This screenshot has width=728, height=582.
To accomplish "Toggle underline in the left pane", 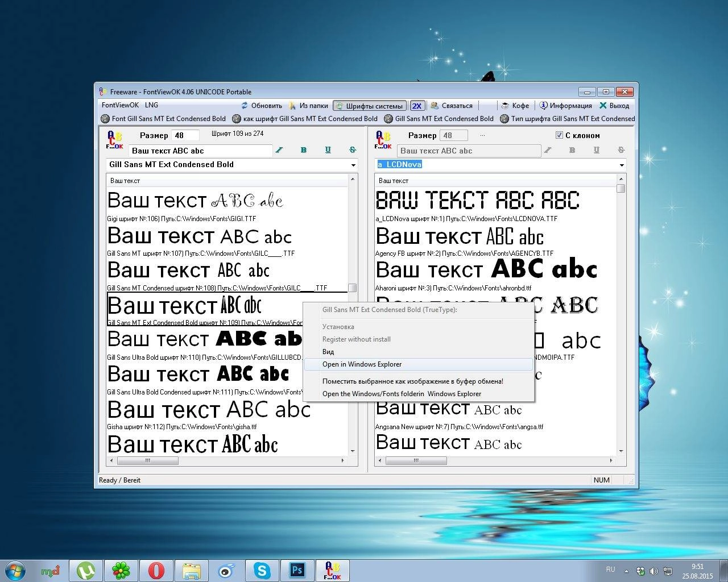I will 328,150.
